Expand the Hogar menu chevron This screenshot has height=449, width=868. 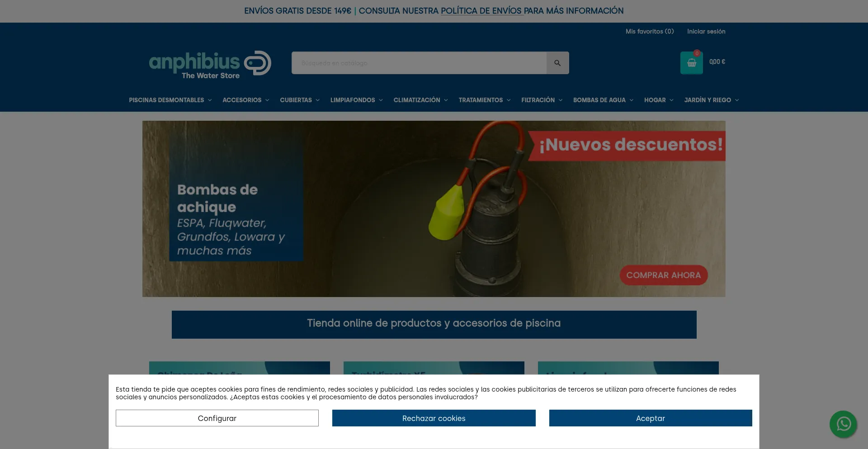click(x=671, y=100)
